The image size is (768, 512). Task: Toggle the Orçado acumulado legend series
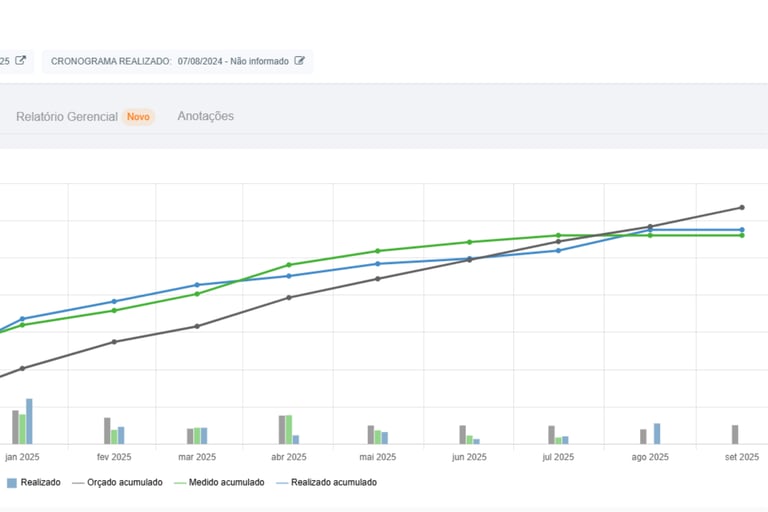(117, 483)
